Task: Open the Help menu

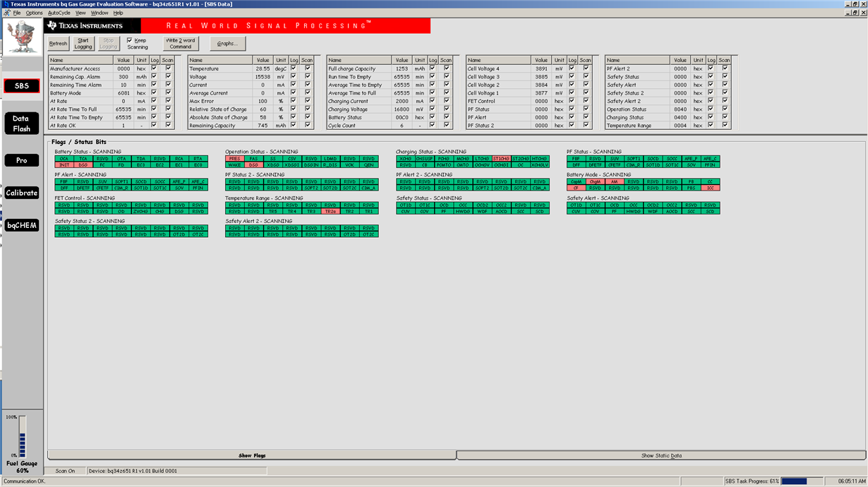Action: coord(118,13)
